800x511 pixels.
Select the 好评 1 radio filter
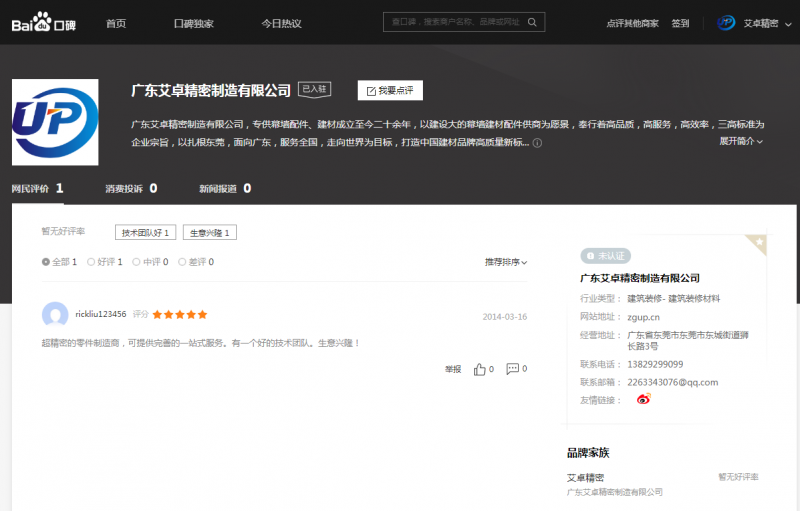[105, 262]
